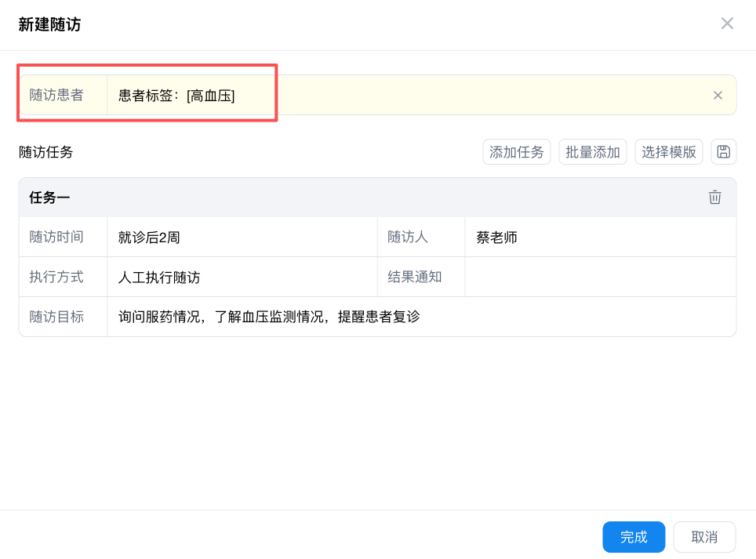This screenshot has height=559, width=756.
Task: Click the blue 完成 button
Action: [634, 537]
